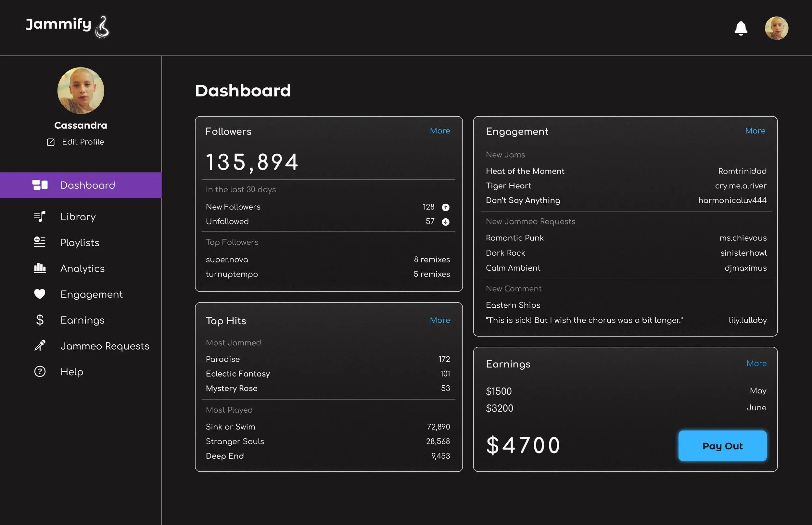Click the Jammeo Requests microphone icon
The width and height of the screenshot is (812, 525).
[x=40, y=346]
